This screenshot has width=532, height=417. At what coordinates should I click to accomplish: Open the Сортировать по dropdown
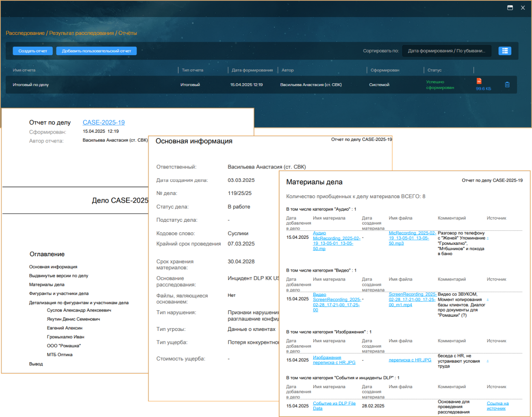[x=447, y=51]
